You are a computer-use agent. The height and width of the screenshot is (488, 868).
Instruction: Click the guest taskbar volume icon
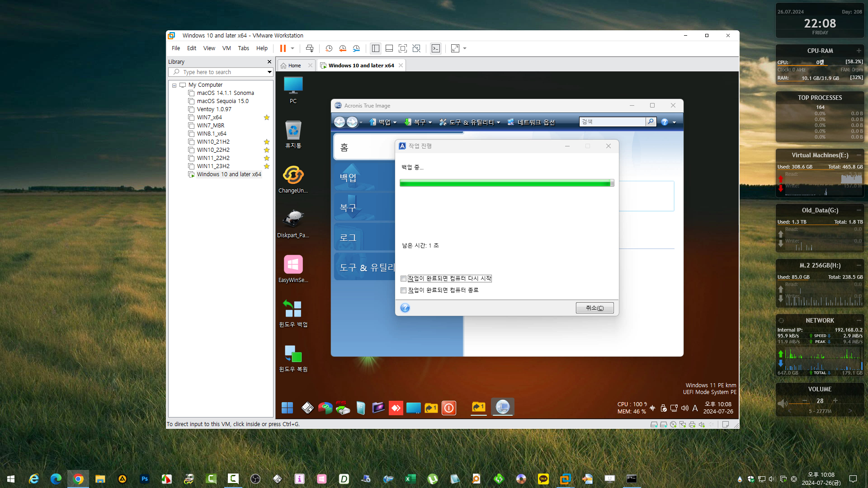[x=684, y=408]
